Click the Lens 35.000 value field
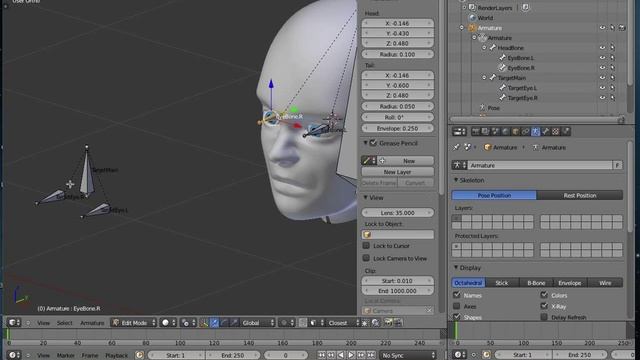Viewport: 640px width, 360px height. [x=398, y=213]
